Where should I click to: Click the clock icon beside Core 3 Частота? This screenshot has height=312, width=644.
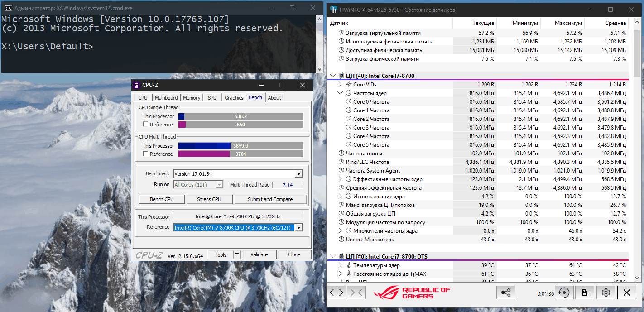(x=349, y=127)
